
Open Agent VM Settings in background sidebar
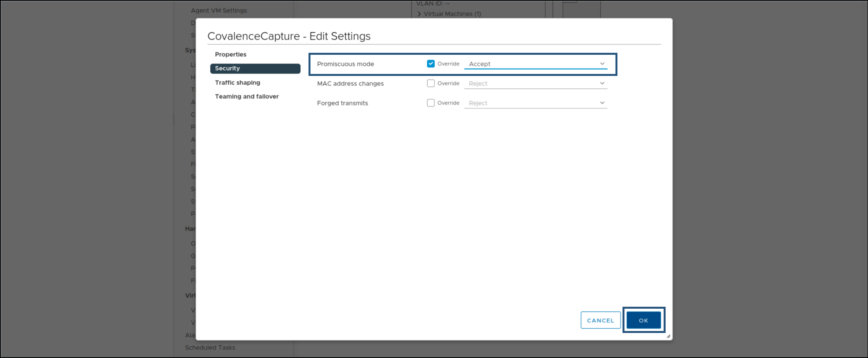219,11
